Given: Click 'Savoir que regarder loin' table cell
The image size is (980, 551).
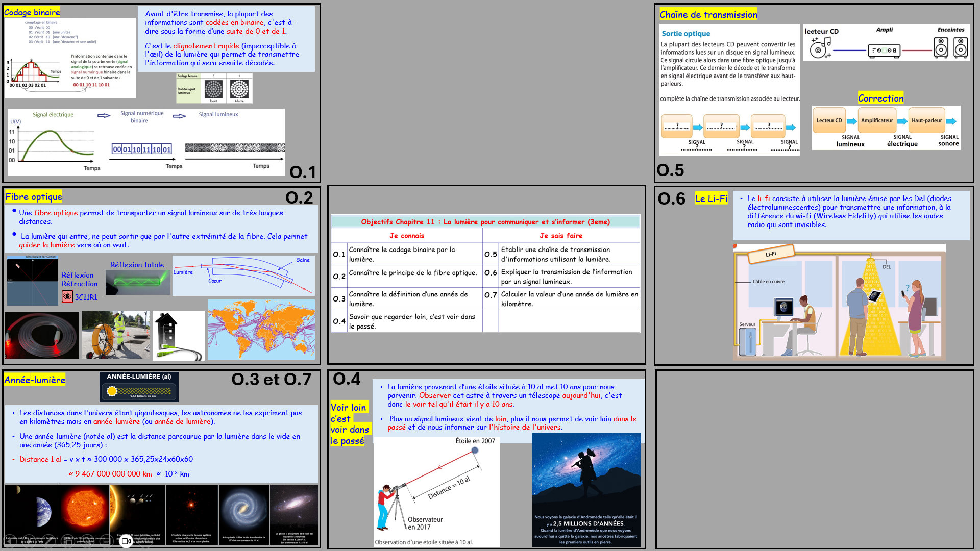Looking at the screenshot, I should click(x=414, y=321).
